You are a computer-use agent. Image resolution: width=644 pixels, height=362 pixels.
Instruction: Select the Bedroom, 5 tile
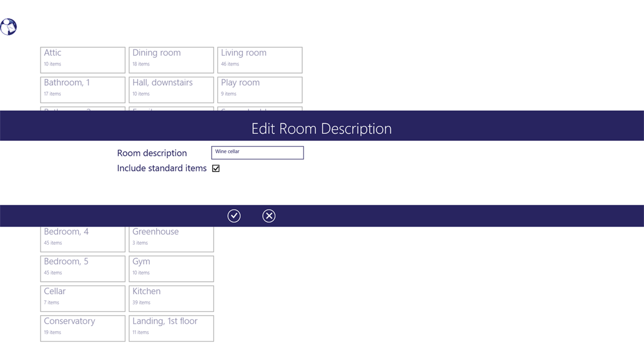[x=83, y=268]
